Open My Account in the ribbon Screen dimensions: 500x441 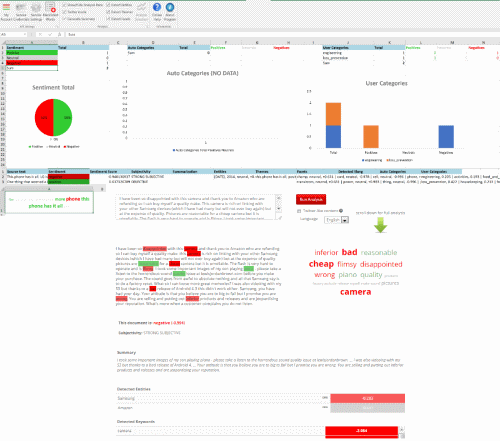tap(6, 12)
